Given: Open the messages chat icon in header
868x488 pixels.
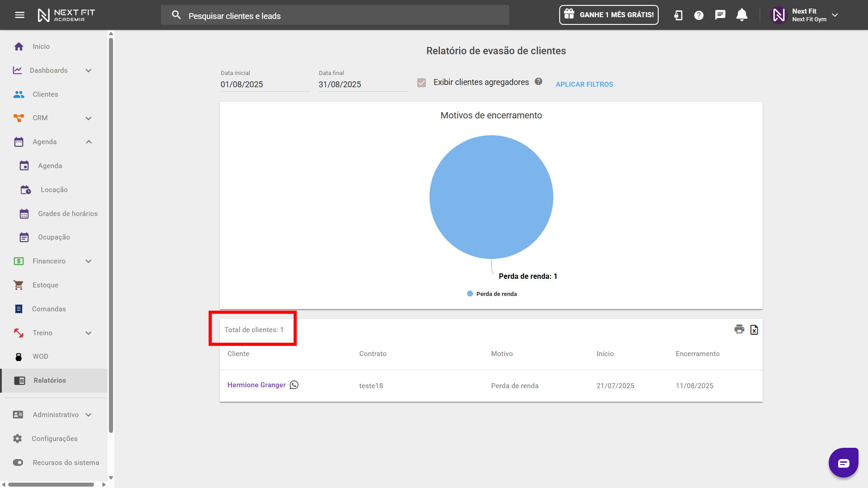Looking at the screenshot, I should pos(720,15).
